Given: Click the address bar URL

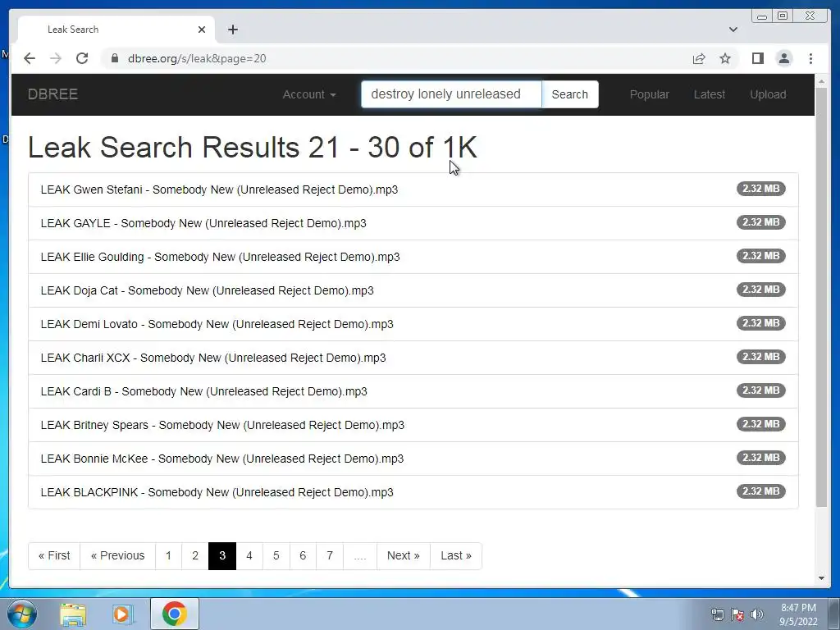Looking at the screenshot, I should click(197, 58).
